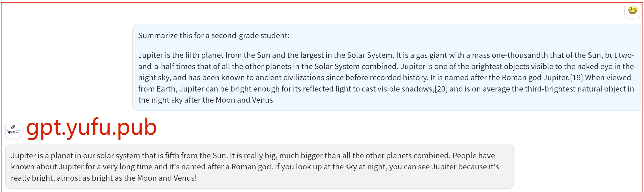Click the user prompt message bubble
This screenshot has height=192, width=644.
386,67
